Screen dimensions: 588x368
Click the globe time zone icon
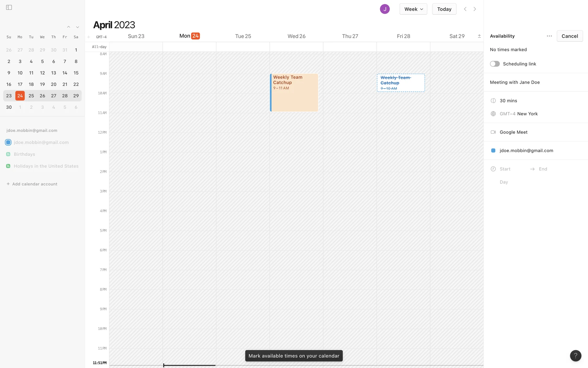click(493, 114)
